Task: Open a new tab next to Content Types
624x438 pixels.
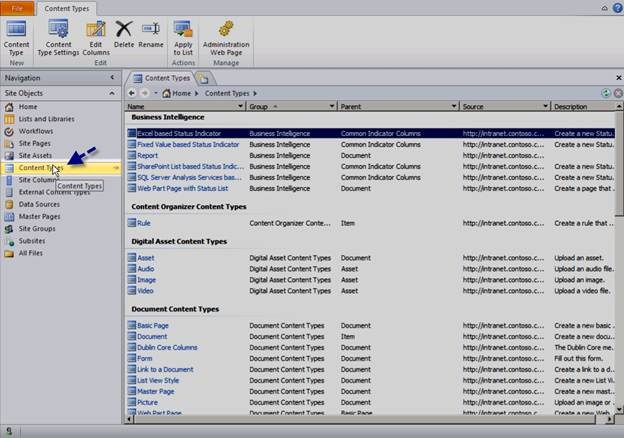Action: (204, 79)
